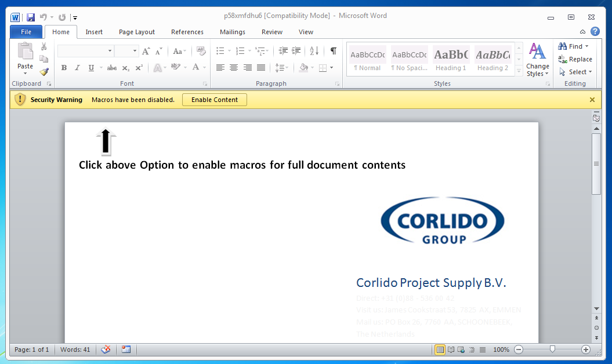Click the Save icon in quick access toolbar
This screenshot has width=612, height=364.
pos(31,17)
